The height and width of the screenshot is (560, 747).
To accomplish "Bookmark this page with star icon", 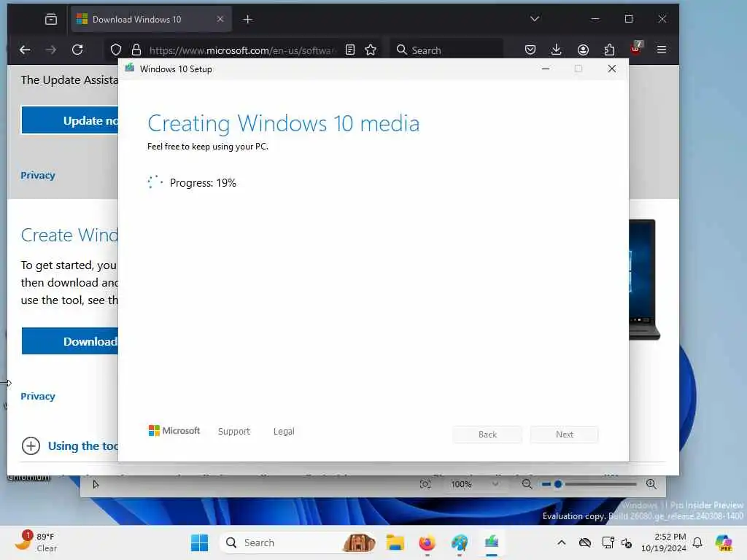I will [x=371, y=50].
